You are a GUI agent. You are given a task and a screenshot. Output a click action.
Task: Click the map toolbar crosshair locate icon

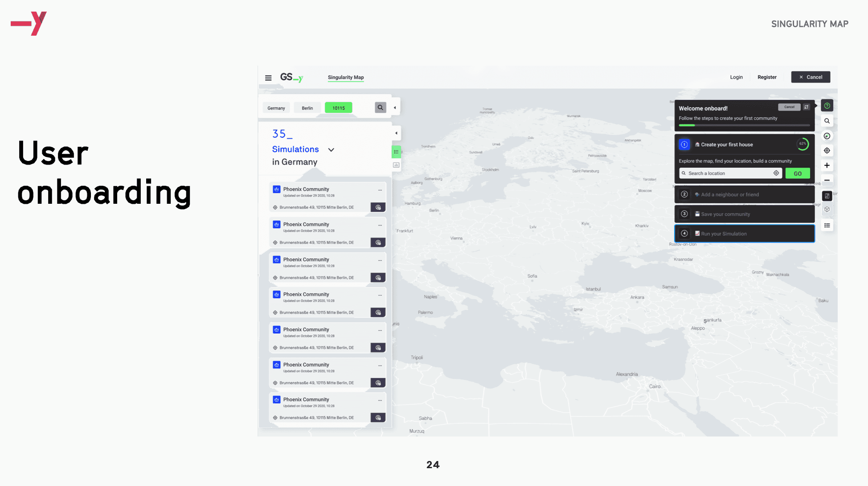click(827, 151)
